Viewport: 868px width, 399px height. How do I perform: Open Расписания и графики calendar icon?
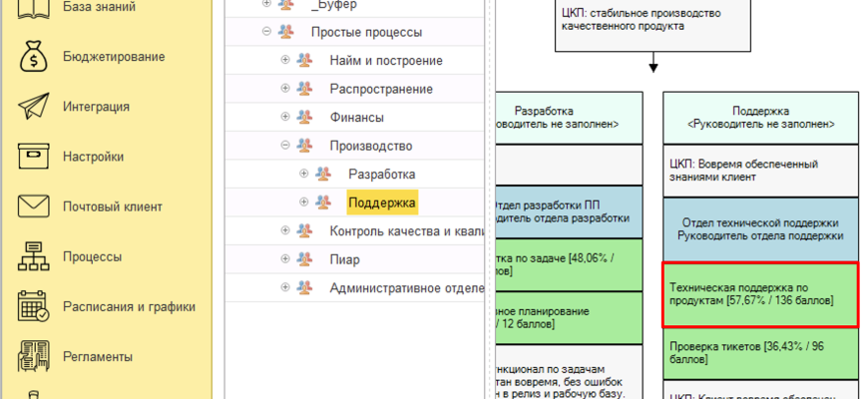click(x=34, y=306)
